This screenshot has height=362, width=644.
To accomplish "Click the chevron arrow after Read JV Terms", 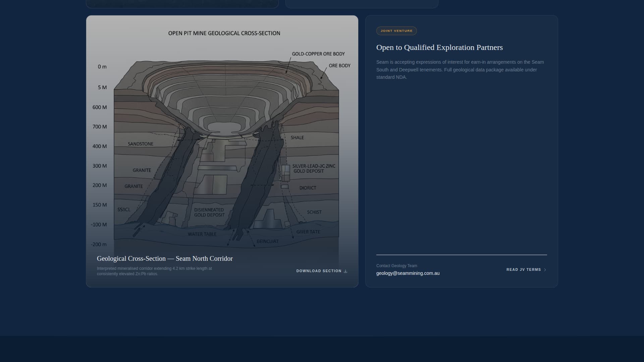I will click(545, 270).
